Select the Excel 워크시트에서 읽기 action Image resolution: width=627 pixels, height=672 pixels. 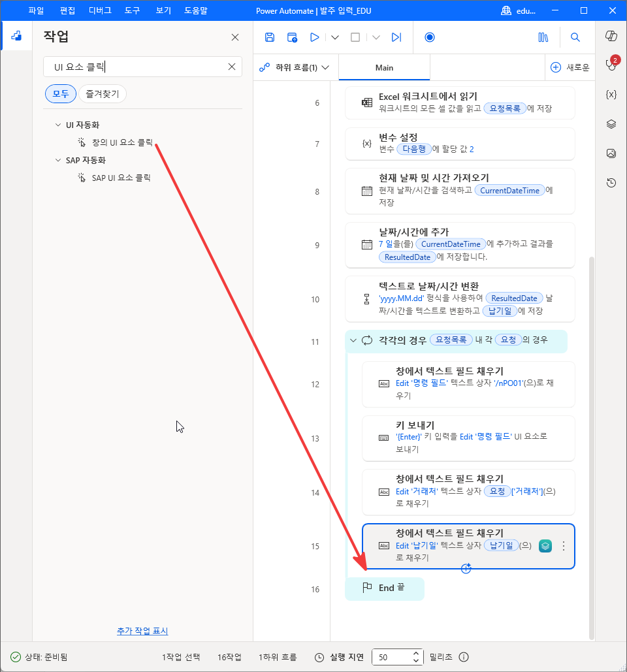click(x=460, y=103)
